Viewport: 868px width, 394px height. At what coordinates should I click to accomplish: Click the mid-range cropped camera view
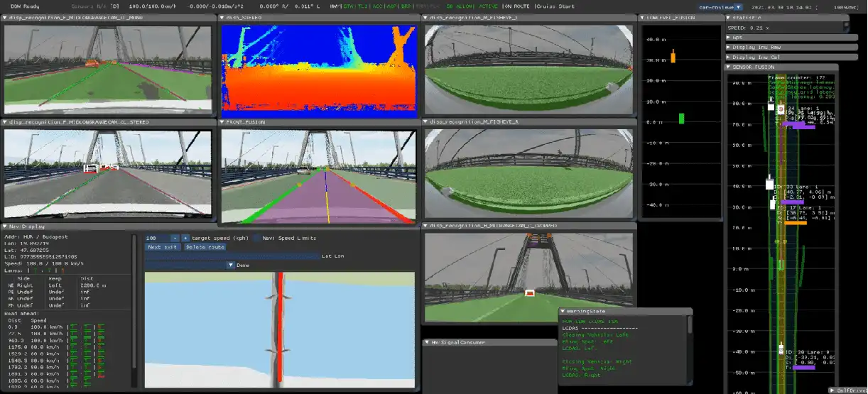tap(528, 278)
